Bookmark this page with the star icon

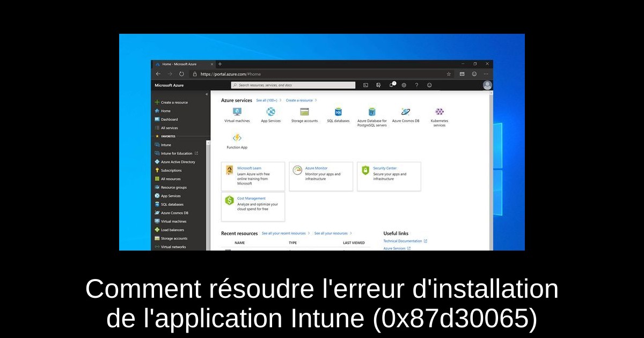pos(449,74)
